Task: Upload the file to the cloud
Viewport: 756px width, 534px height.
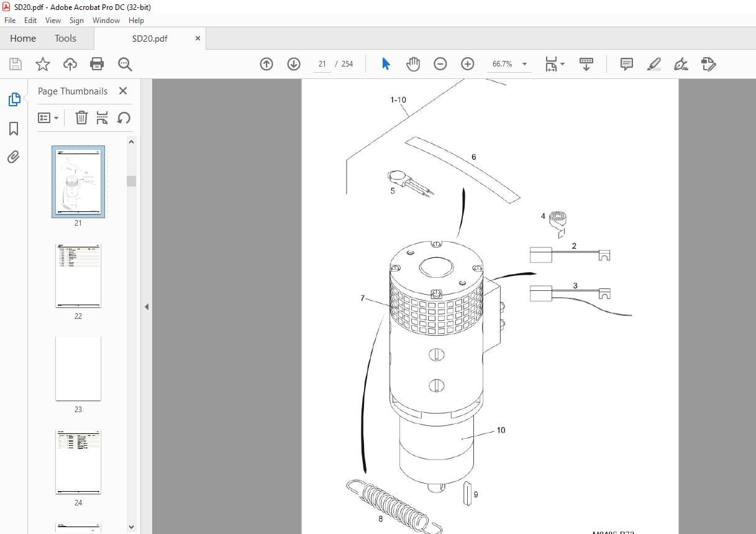Action: tap(70, 64)
